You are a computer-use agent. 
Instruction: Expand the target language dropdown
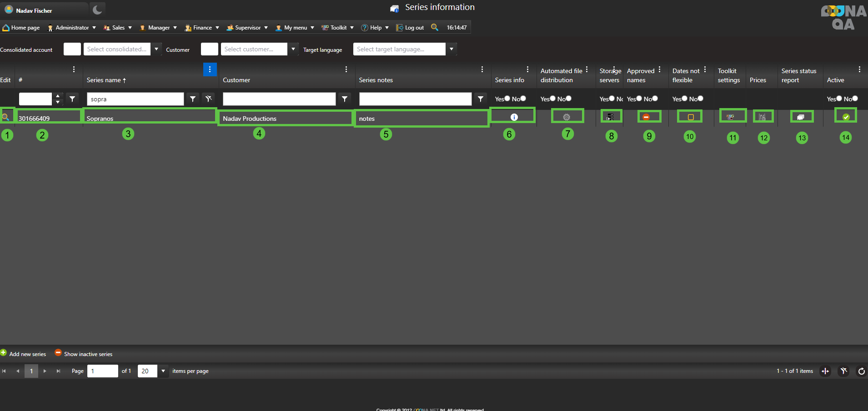451,49
